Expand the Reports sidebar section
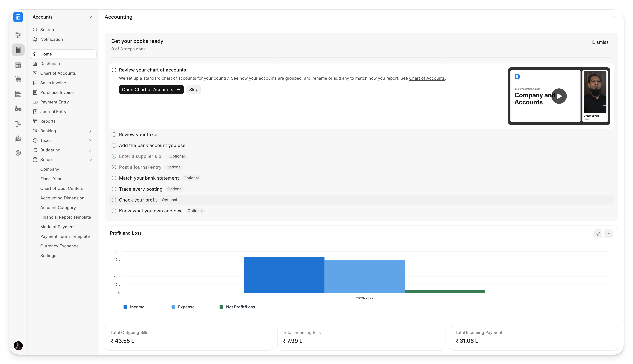Screen dimensions: 633x364 click(x=90, y=122)
